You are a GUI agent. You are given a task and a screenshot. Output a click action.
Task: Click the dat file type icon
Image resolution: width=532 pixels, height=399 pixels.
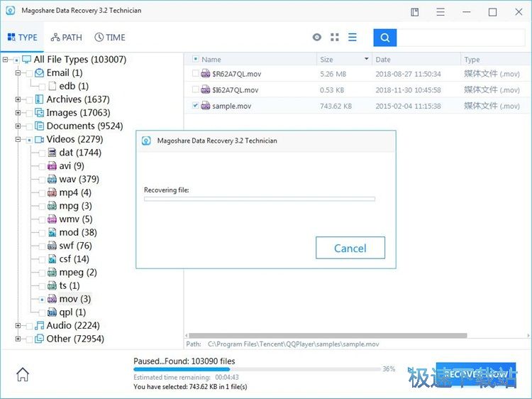coord(52,153)
